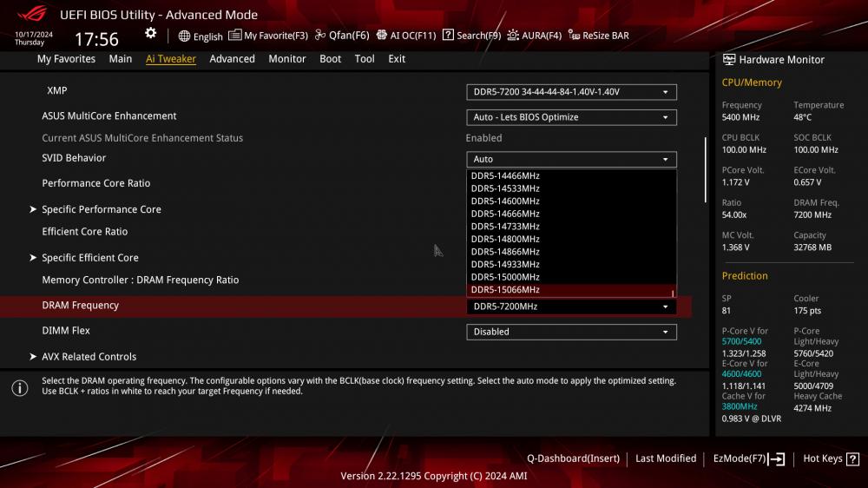Click Hot Keys label
This screenshot has width=868, height=488.
823,458
